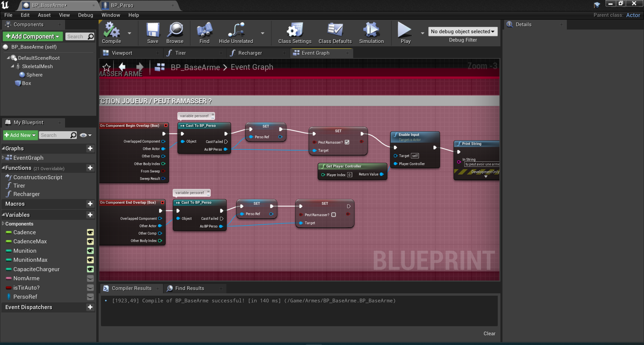Uncheck Peut Ramasser in Begin Overlap SET
Viewport: 644px width, 345px height.
pos(347,142)
